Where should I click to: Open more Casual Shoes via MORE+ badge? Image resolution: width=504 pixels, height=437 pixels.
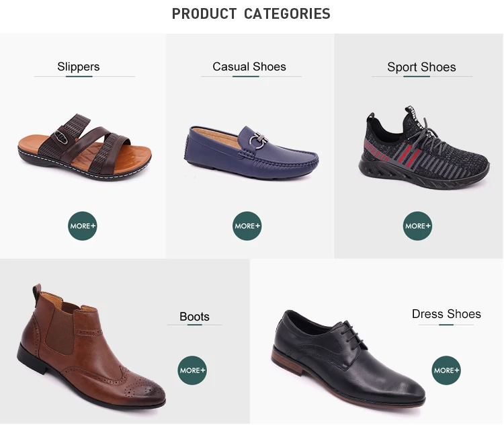(247, 227)
